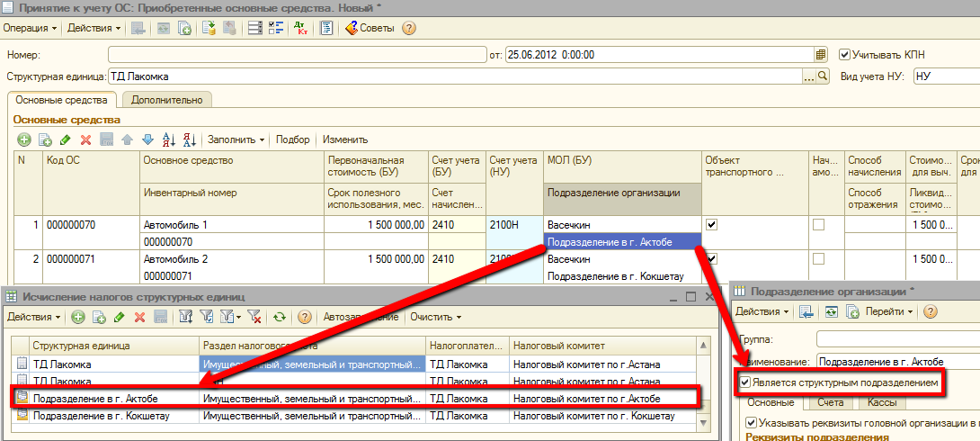
Task: Click the Подбор button
Action: [x=292, y=139]
